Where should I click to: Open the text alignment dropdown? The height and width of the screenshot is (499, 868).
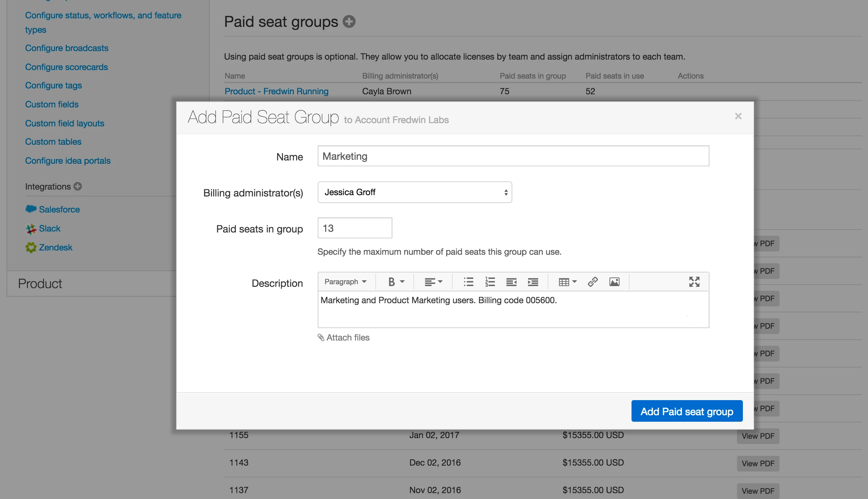[433, 282]
